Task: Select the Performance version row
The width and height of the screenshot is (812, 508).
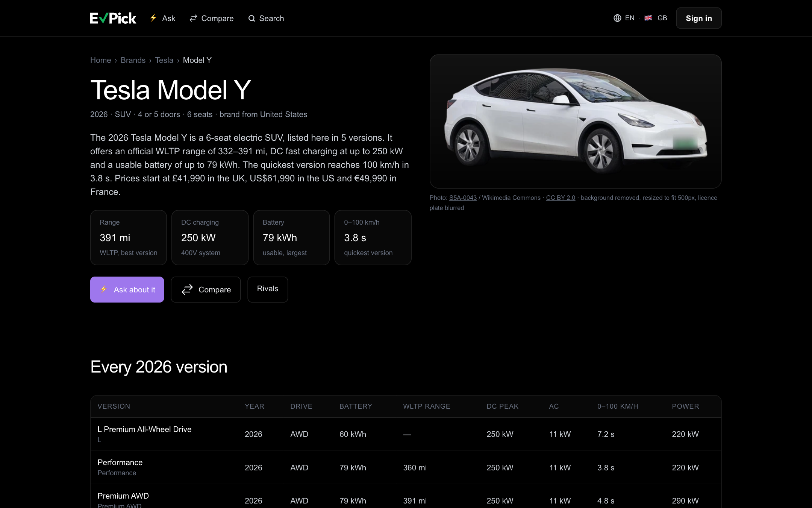Action: pos(406,467)
